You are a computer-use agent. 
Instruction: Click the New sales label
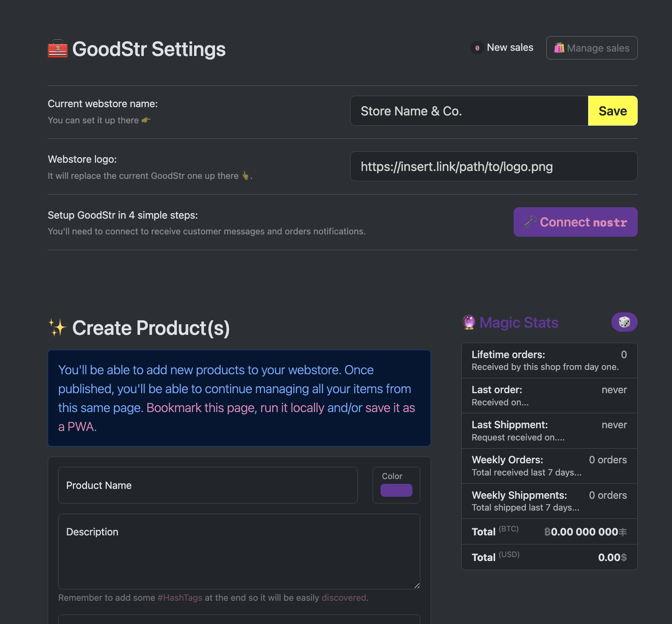coord(510,48)
